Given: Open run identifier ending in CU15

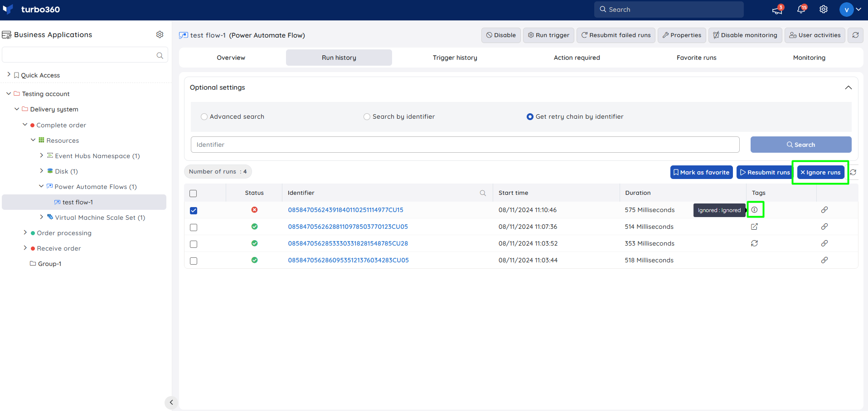Looking at the screenshot, I should pyautogui.click(x=345, y=210).
